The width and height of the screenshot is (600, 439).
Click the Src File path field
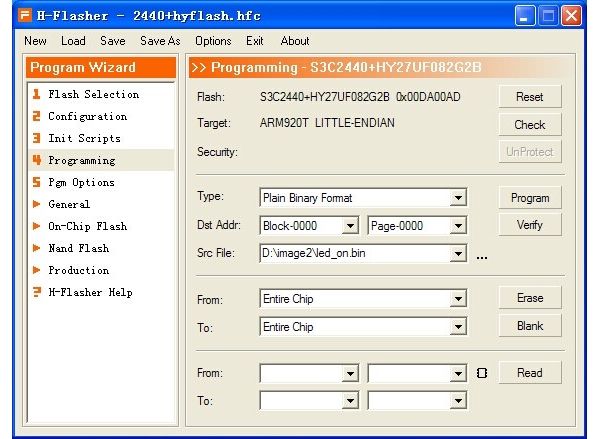click(x=354, y=254)
